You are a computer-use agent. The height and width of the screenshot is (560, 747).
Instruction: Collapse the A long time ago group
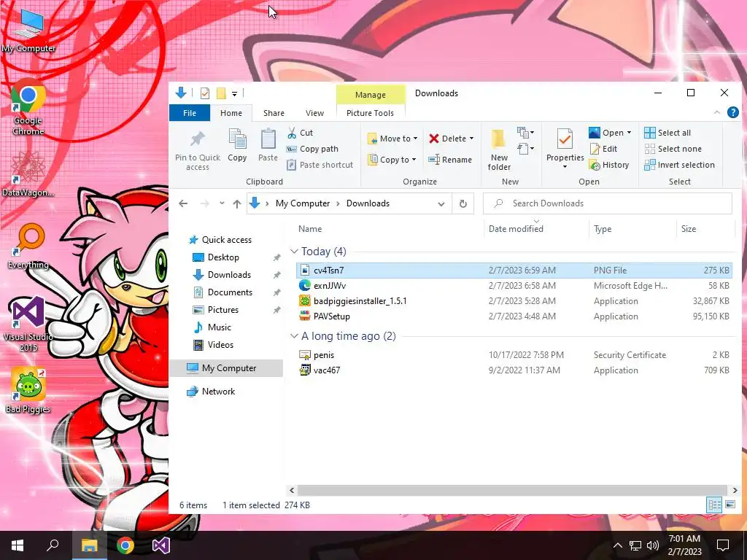pyautogui.click(x=294, y=336)
